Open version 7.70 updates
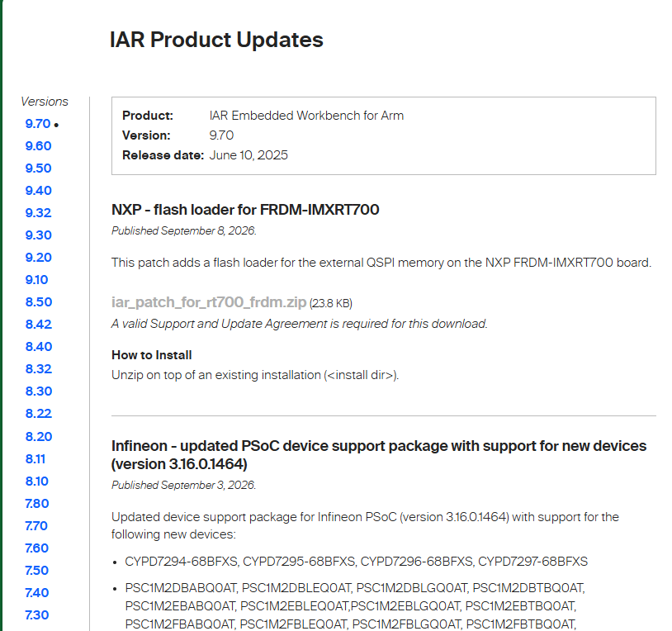The height and width of the screenshot is (631, 672). point(36,526)
